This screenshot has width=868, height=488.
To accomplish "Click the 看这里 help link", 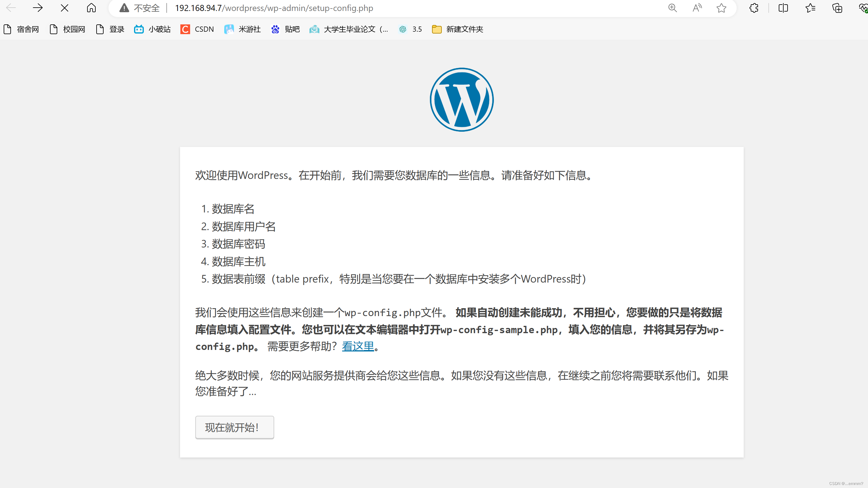I will [x=358, y=347].
